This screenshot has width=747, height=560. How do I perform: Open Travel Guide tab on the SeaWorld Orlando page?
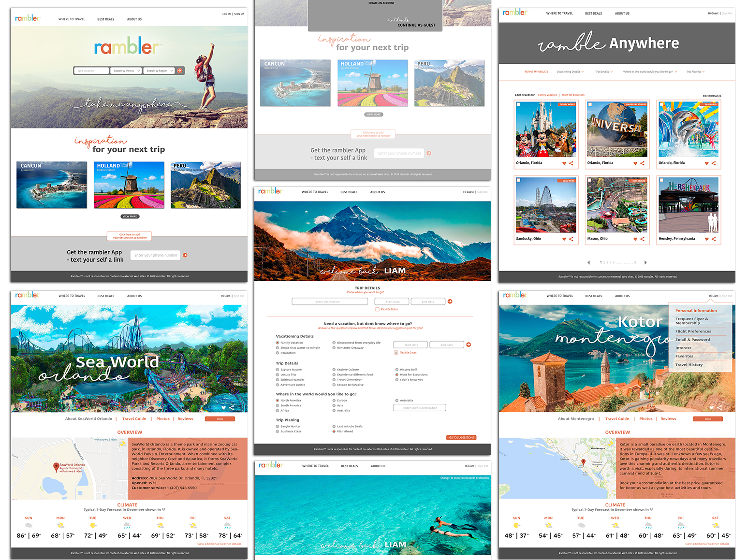click(x=134, y=419)
